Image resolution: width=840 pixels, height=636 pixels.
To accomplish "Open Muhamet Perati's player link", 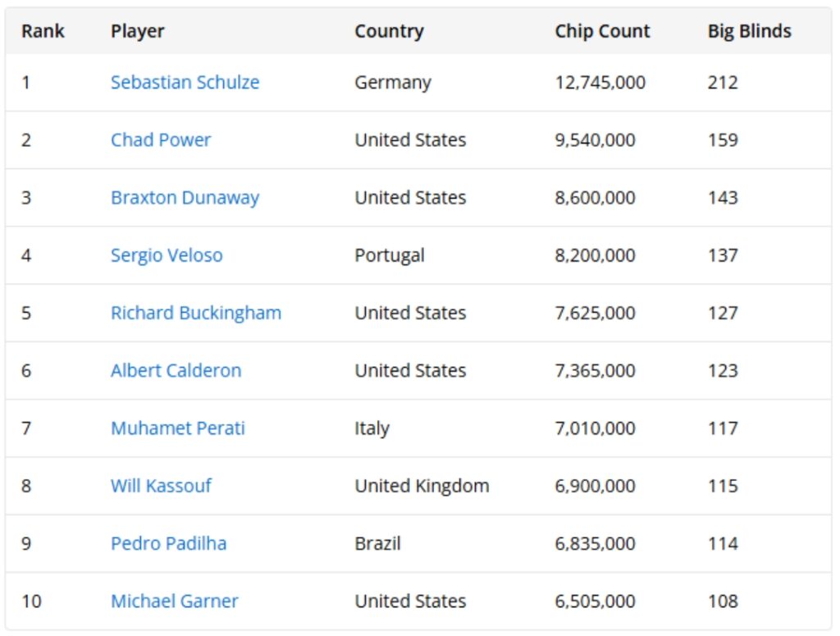I will coord(178,428).
